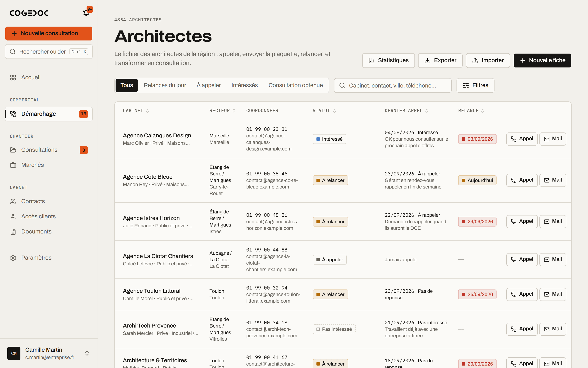Focus the Rechercher sidebar search field

pos(49,52)
